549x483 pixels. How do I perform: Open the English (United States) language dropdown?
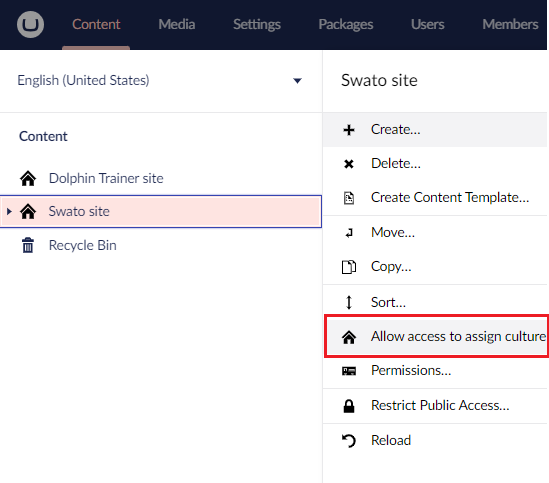[x=160, y=81]
